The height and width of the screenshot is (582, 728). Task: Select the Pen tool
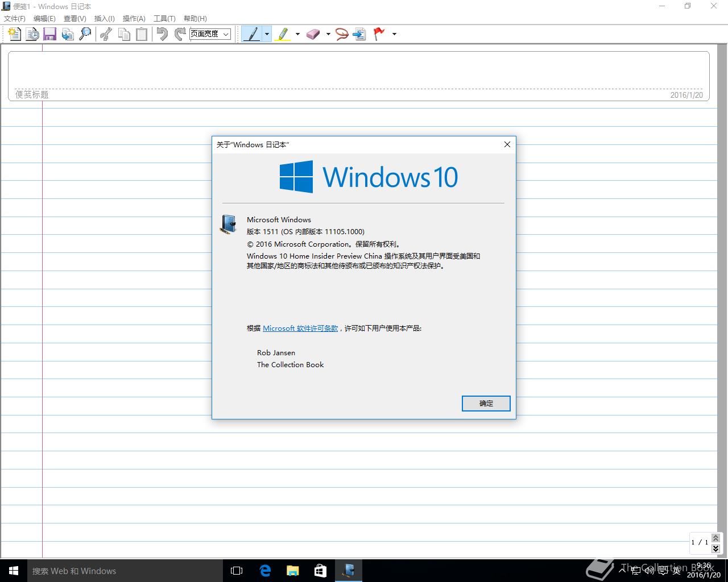(251, 34)
